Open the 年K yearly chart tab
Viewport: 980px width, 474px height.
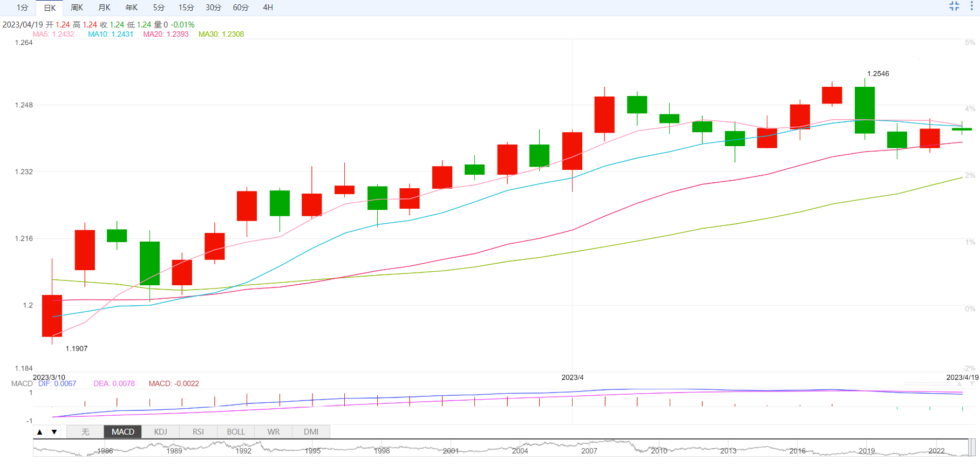pyautogui.click(x=132, y=8)
